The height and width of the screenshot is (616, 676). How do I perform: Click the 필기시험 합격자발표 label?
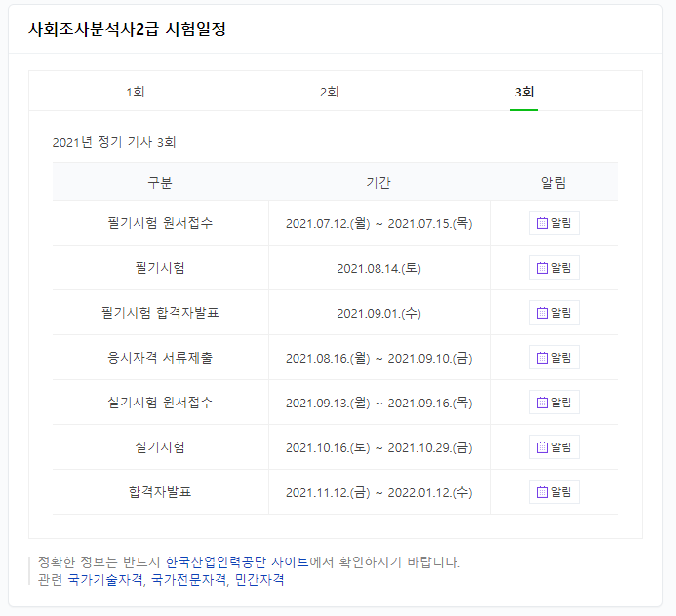160,313
